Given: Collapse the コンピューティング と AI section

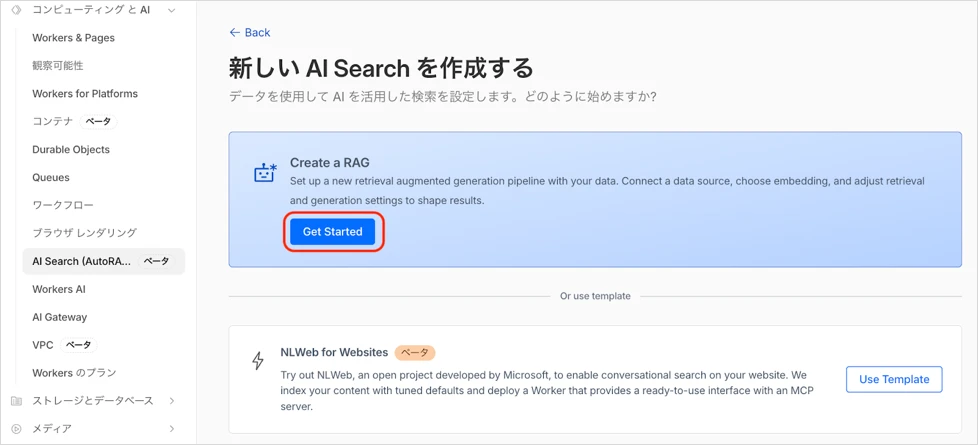Looking at the screenshot, I should tap(172, 10).
